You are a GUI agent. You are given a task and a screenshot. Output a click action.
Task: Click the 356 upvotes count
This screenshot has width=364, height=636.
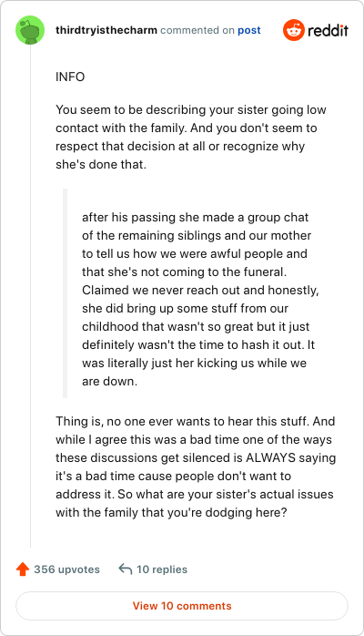(66, 569)
